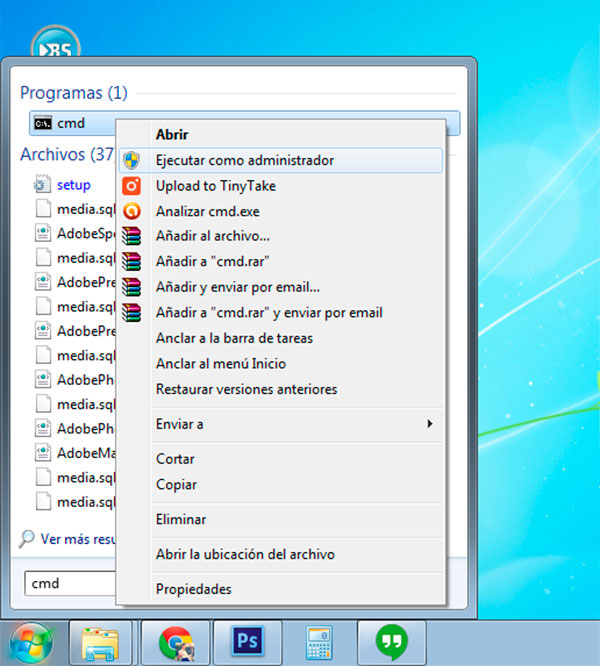Click Abrir la ubicación del archivo
The width and height of the screenshot is (600, 666).
click(245, 554)
